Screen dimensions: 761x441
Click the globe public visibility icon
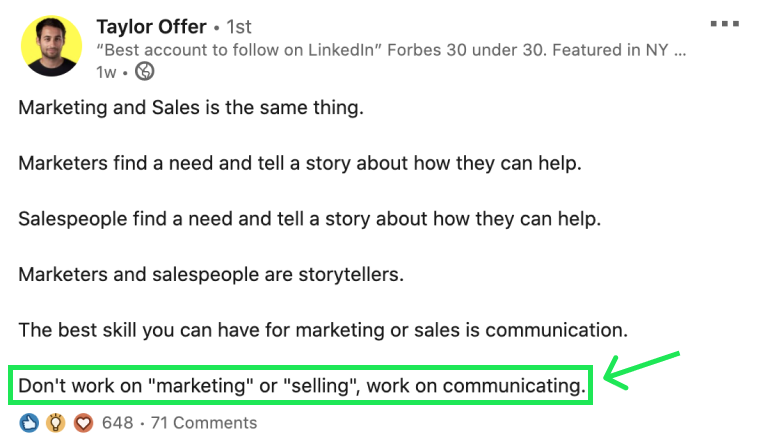pyautogui.click(x=146, y=70)
